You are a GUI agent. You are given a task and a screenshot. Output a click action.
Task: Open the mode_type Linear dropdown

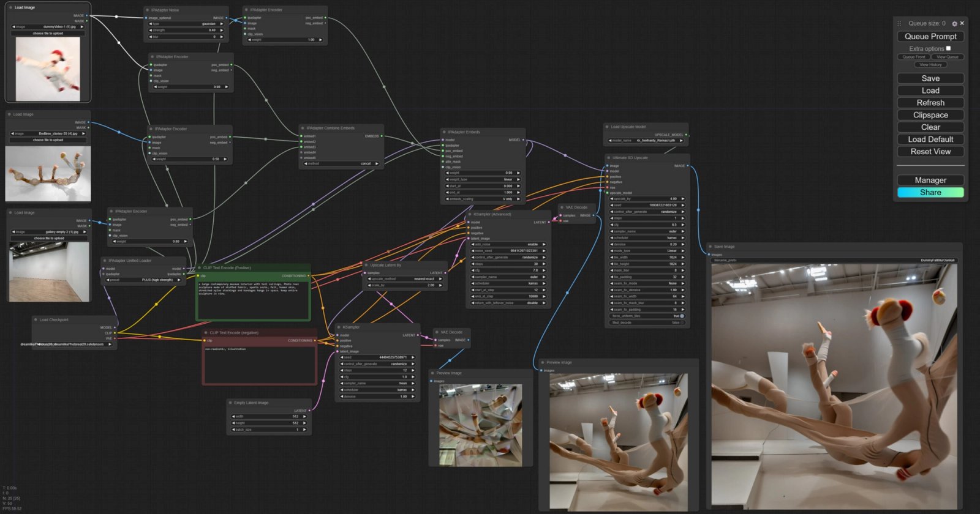click(x=647, y=251)
